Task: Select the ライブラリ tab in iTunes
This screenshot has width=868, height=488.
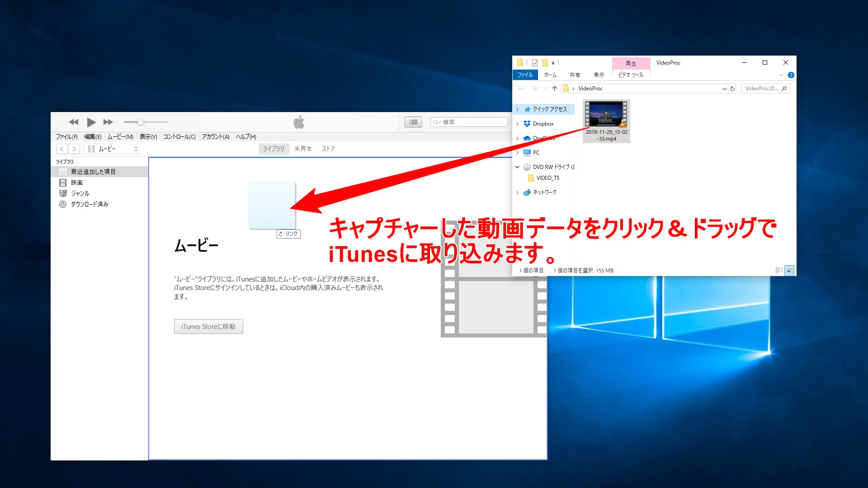Action: [274, 149]
